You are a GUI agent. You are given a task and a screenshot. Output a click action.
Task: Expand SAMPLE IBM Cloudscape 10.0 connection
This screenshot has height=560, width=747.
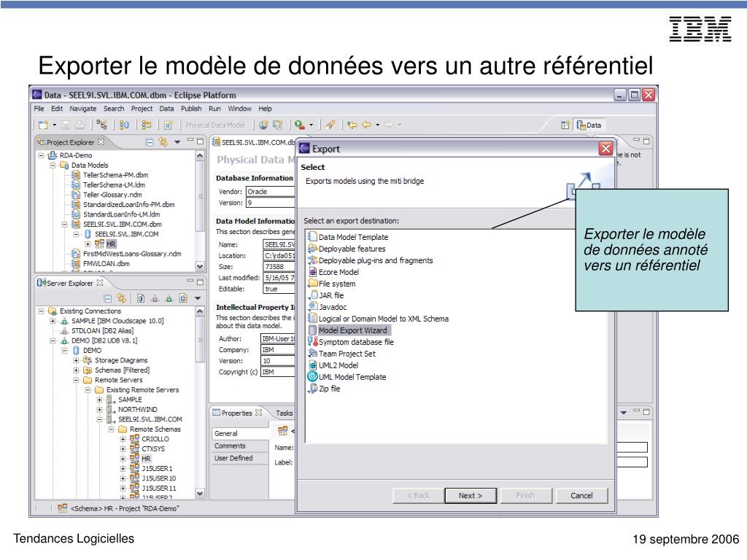click(53, 321)
